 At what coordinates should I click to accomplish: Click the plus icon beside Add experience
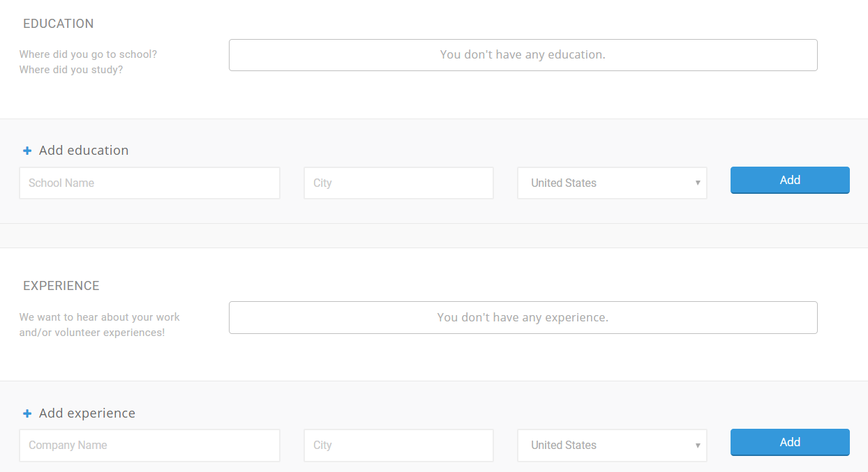tap(27, 413)
